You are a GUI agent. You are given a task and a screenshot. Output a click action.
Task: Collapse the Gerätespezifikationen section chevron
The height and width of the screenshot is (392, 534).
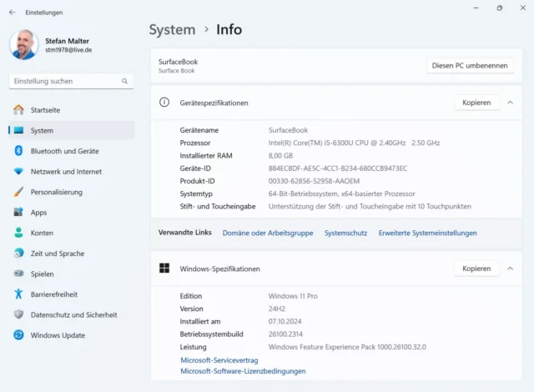[510, 103]
